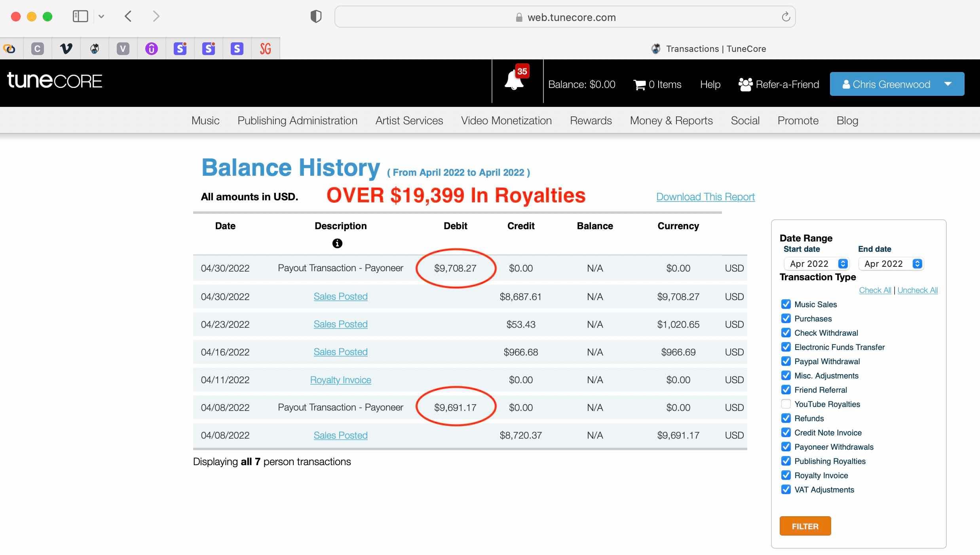The width and height of the screenshot is (980, 555).
Task: Toggle the Royalty Invoice checkbox
Action: click(786, 475)
